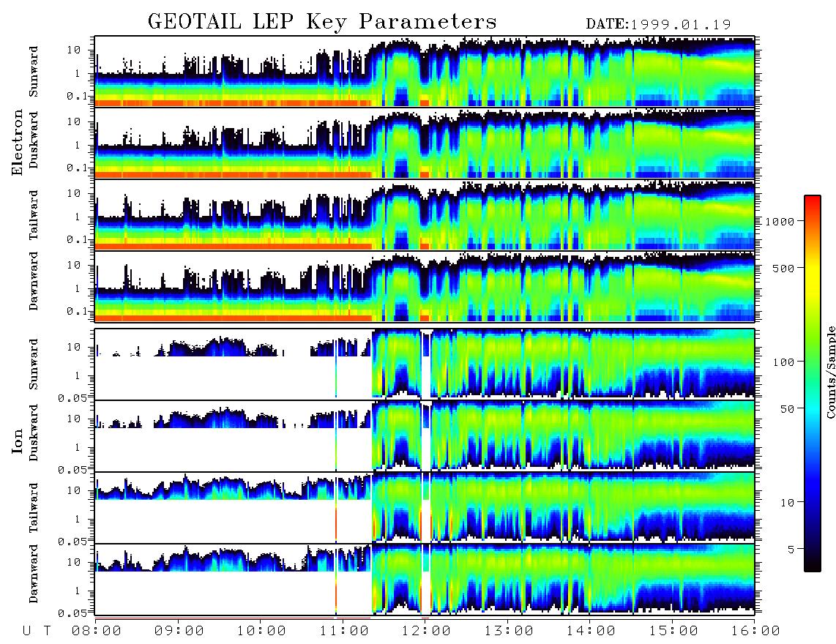The height and width of the screenshot is (644, 836).
Task: Click the Electron 'Duskward' row label
Action: click(34, 141)
